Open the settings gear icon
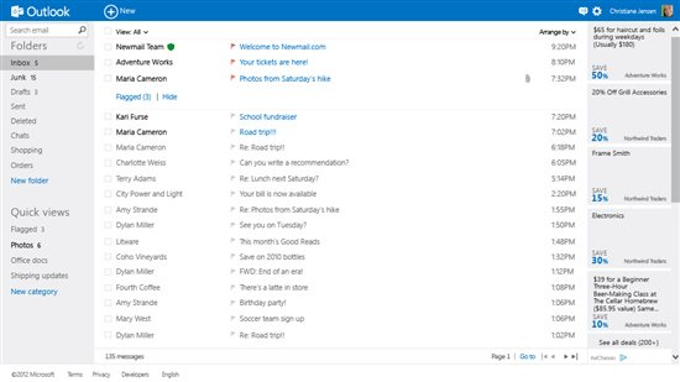The image size is (680, 382). pyautogui.click(x=597, y=11)
